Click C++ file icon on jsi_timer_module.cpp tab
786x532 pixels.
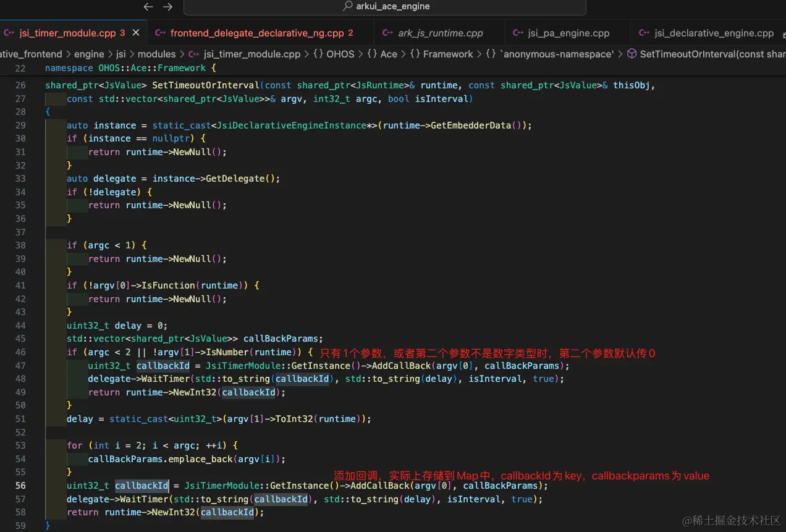point(9,33)
